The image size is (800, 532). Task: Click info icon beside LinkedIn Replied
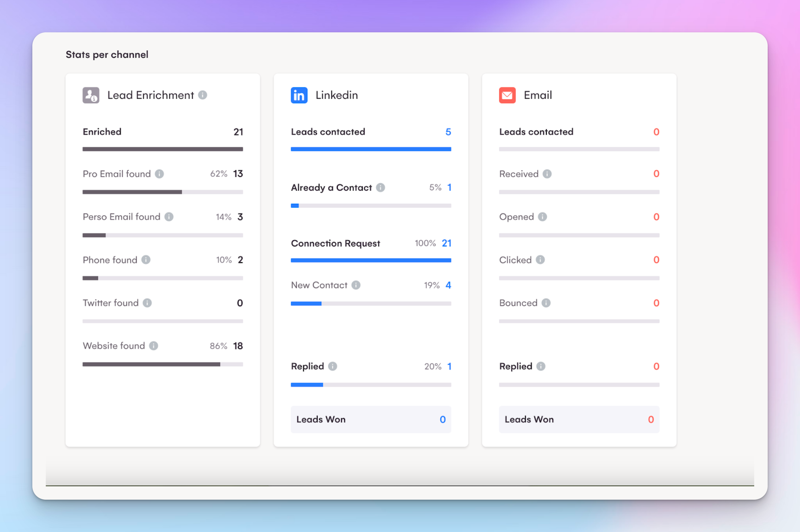coord(332,366)
